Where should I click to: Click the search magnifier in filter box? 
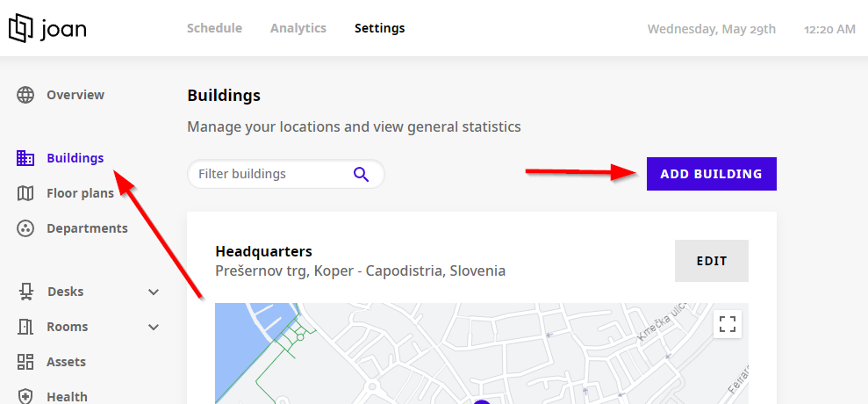tap(361, 174)
